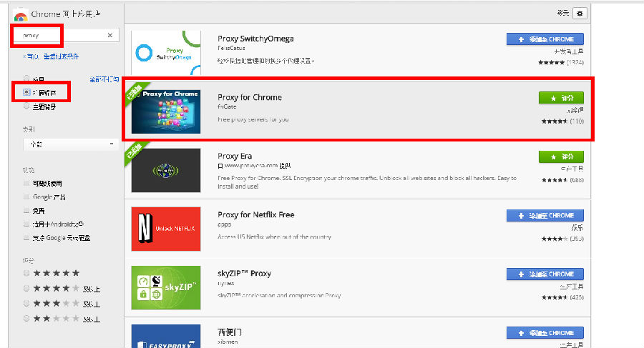Open the Proxy Era globe thumbnail

tap(166, 170)
